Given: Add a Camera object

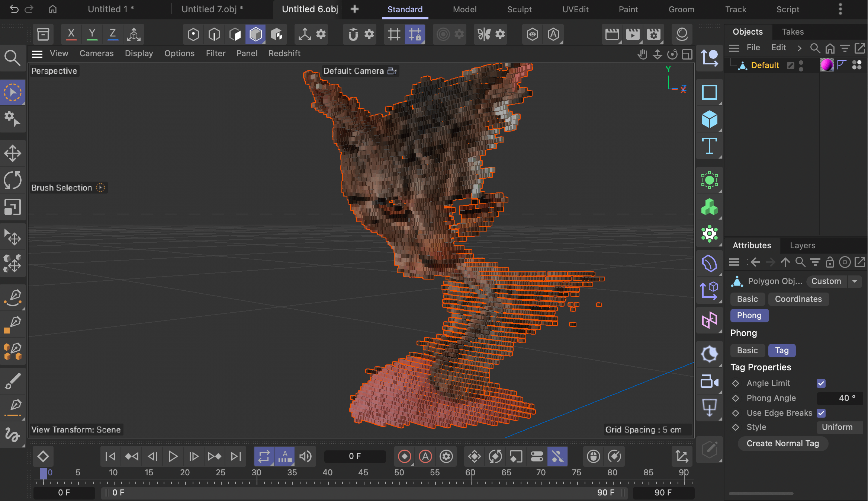Looking at the screenshot, I should click(x=709, y=381).
